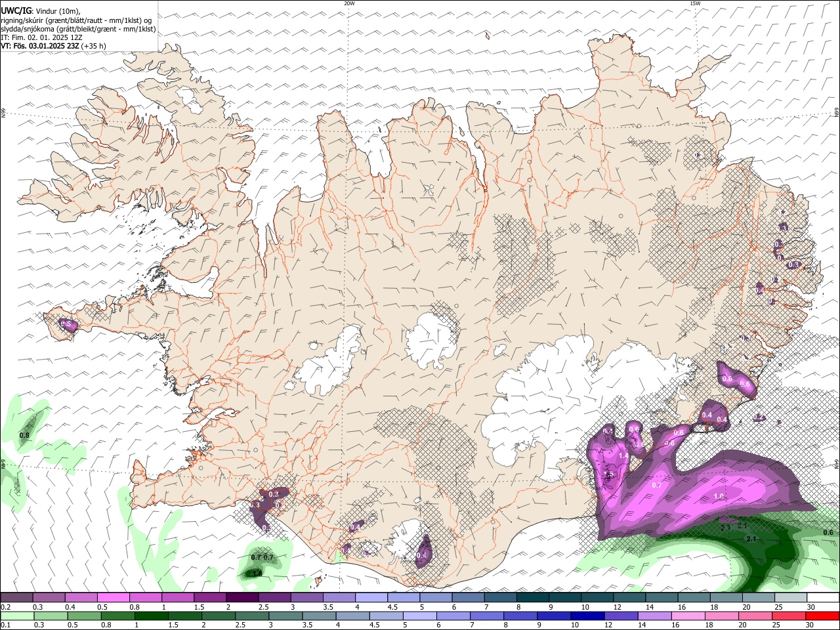This screenshot has width=840, height=630.
Task: Click the 'rigning/skúrir' legend description line
Action: pyautogui.click(x=75, y=20)
